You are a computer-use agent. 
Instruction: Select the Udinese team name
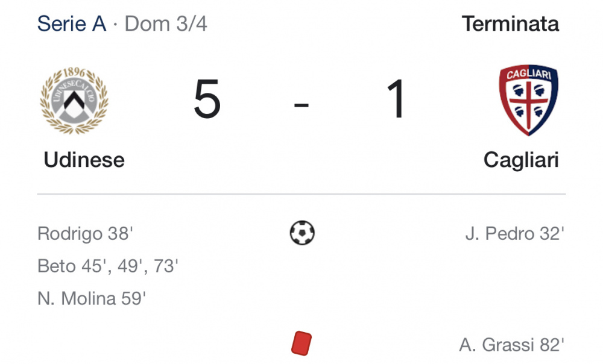[84, 160]
